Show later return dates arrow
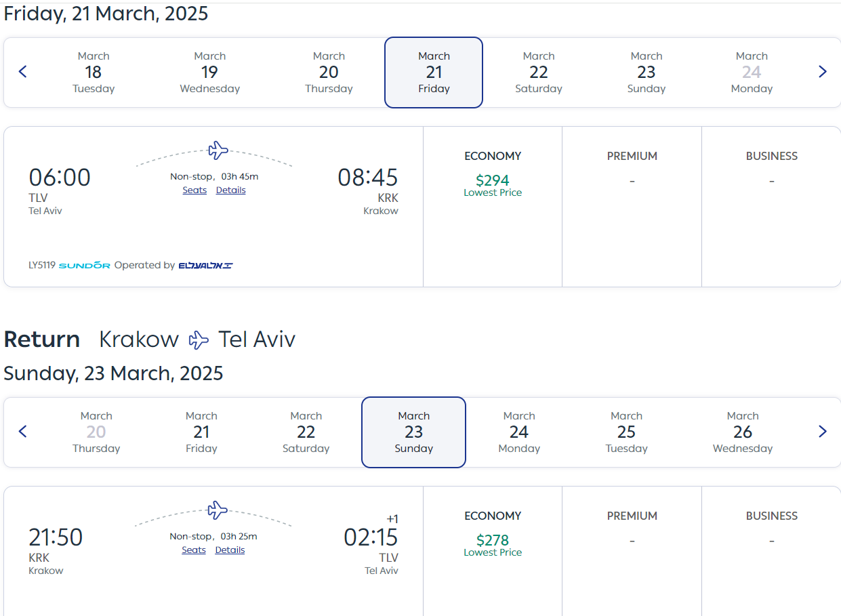The width and height of the screenshot is (841, 616). pos(823,432)
